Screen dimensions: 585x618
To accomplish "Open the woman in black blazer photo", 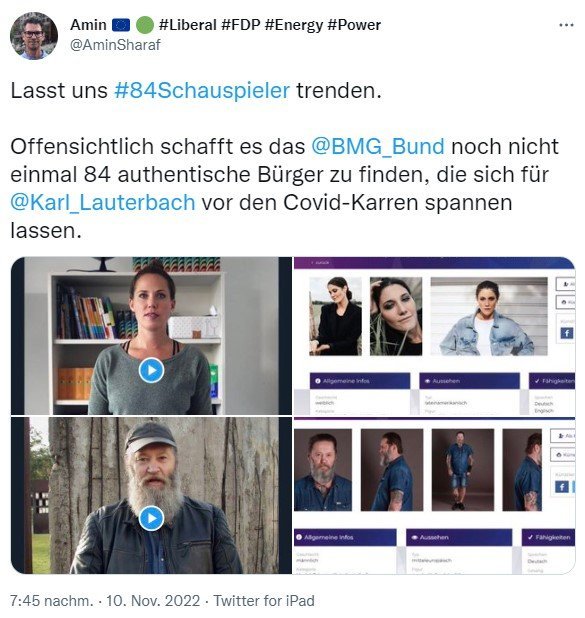I will tap(335, 316).
